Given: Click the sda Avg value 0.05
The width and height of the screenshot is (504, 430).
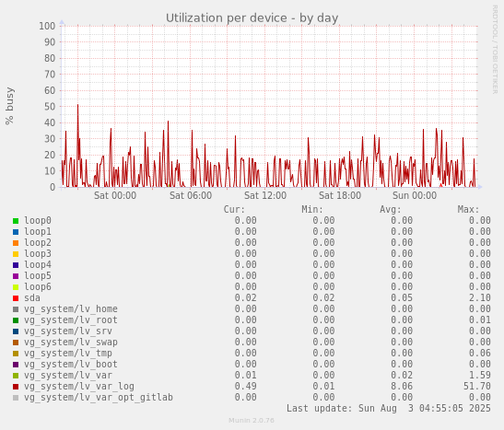Looking at the screenshot, I should pos(402,298).
